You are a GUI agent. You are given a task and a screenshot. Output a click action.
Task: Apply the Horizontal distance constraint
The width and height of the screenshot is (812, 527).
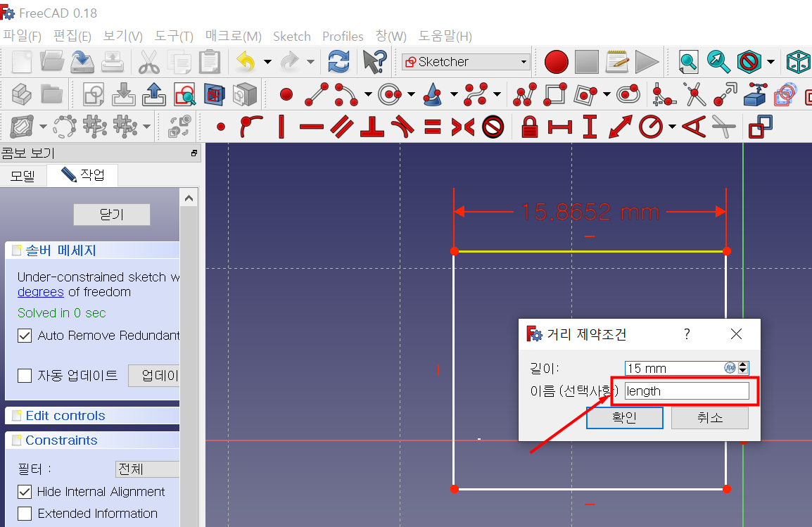coord(560,127)
